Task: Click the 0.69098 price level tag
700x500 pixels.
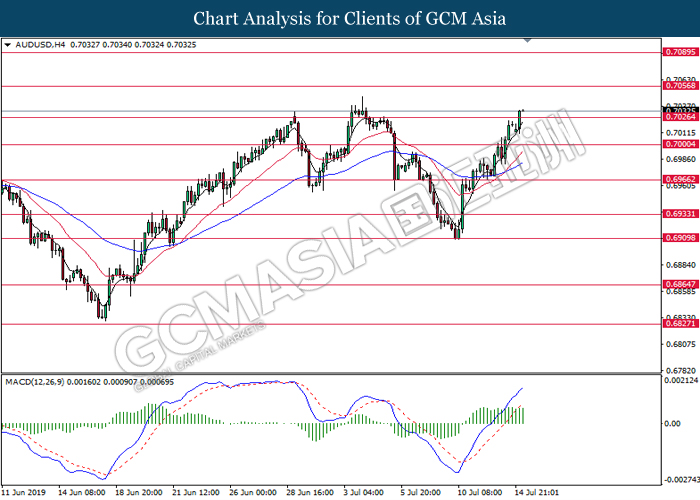Action: (x=680, y=238)
